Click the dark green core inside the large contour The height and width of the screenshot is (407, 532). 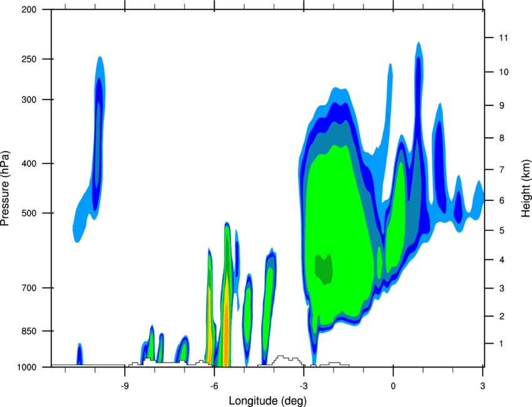(x=324, y=269)
